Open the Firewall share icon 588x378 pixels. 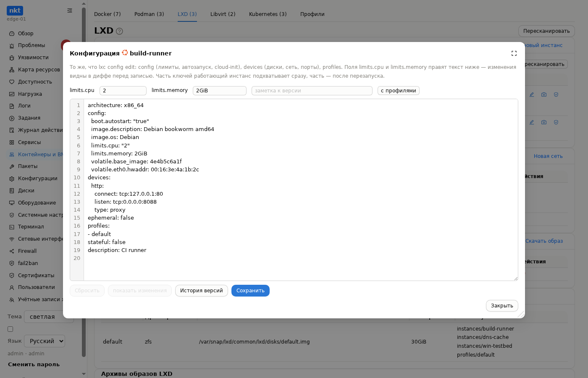[12, 251]
